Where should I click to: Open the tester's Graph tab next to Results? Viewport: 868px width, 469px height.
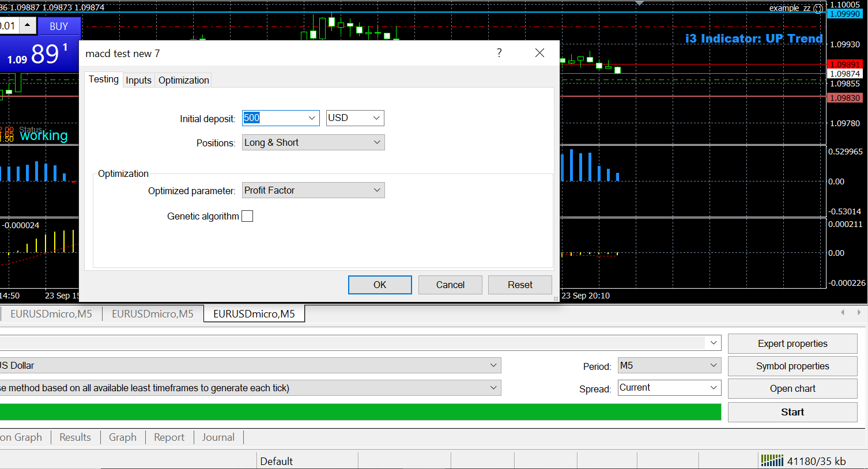coord(123,437)
